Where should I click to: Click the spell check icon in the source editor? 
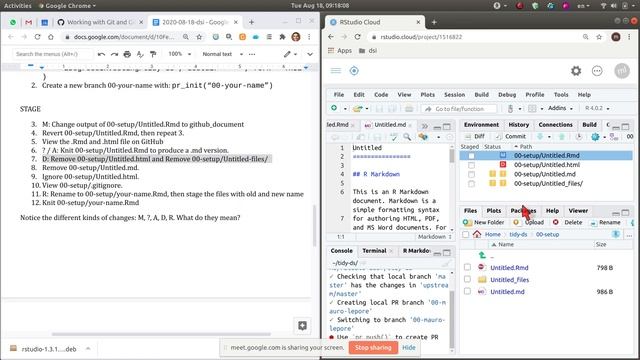[393, 137]
